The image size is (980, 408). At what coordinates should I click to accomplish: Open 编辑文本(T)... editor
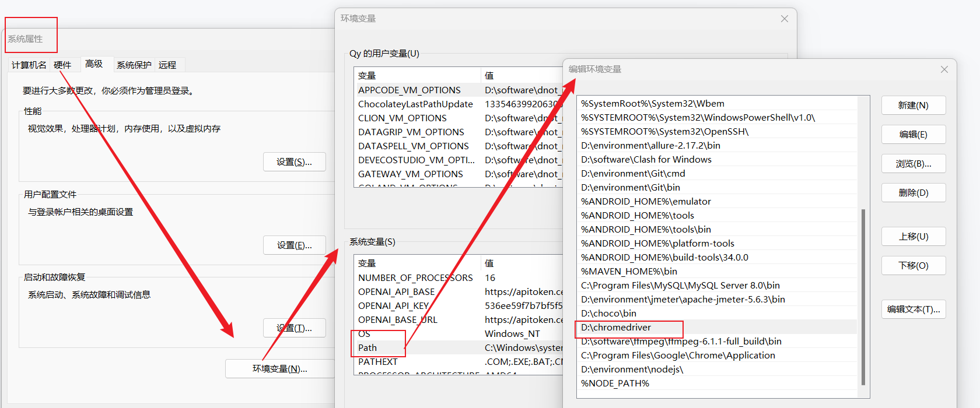[x=913, y=309]
